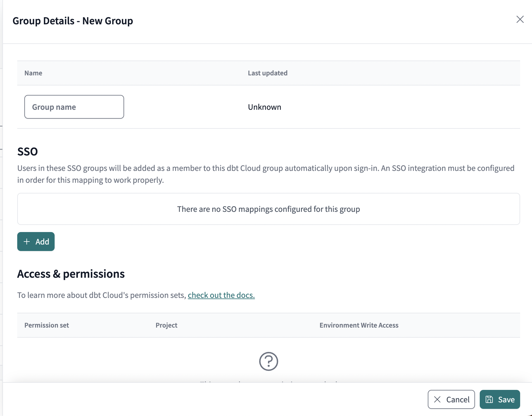Click the SSO section heading
532x416 pixels.
point(28,151)
